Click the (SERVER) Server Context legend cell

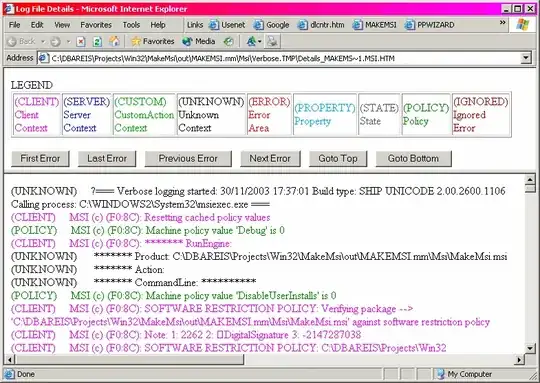(x=87, y=115)
